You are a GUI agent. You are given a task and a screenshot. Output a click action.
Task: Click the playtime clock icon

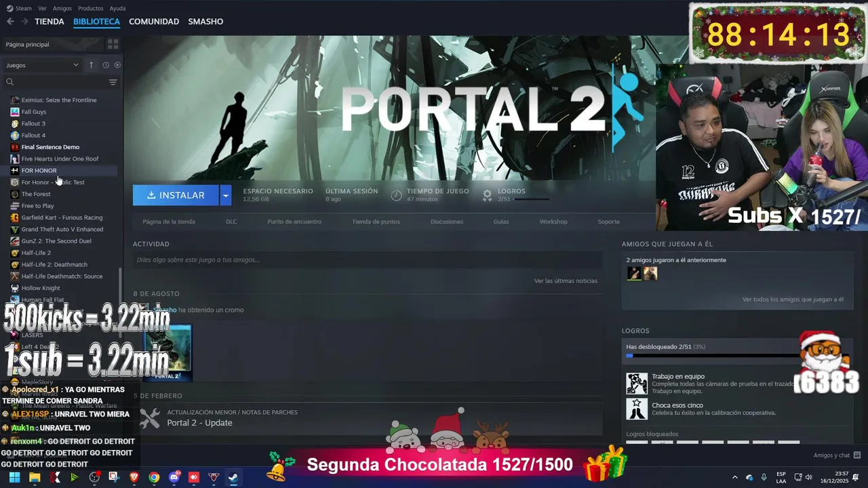point(397,195)
